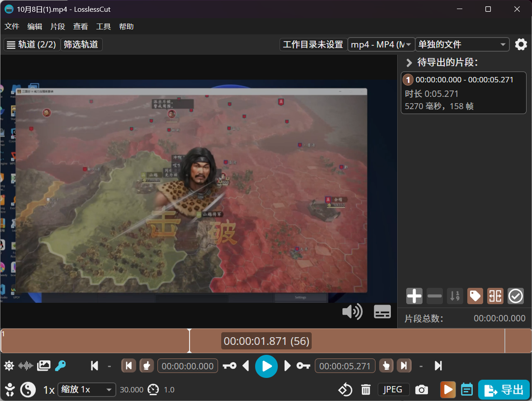Show thumbnails with the image icon
This screenshot has width=532, height=401.
43,366
